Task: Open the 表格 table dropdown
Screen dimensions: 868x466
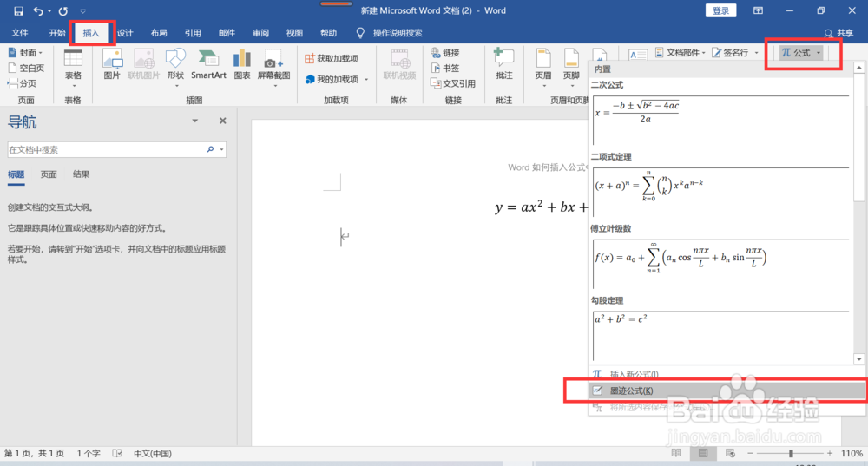Action: tap(73, 69)
